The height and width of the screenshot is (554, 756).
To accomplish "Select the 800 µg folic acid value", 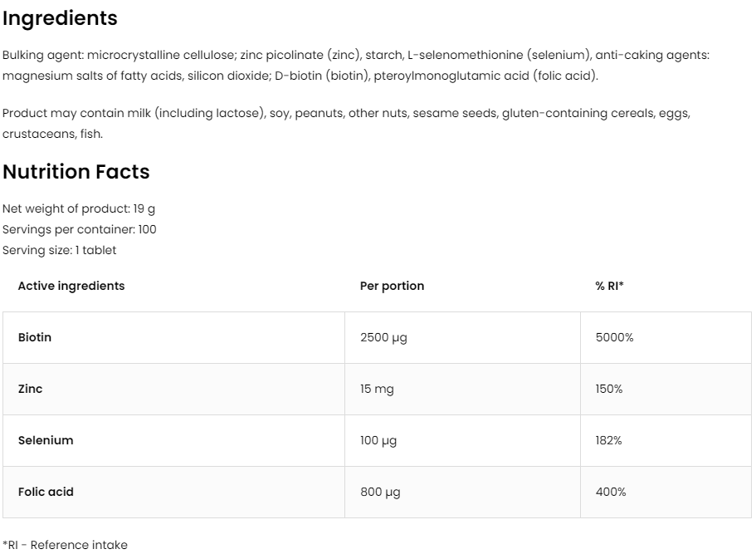I will click(x=380, y=492).
